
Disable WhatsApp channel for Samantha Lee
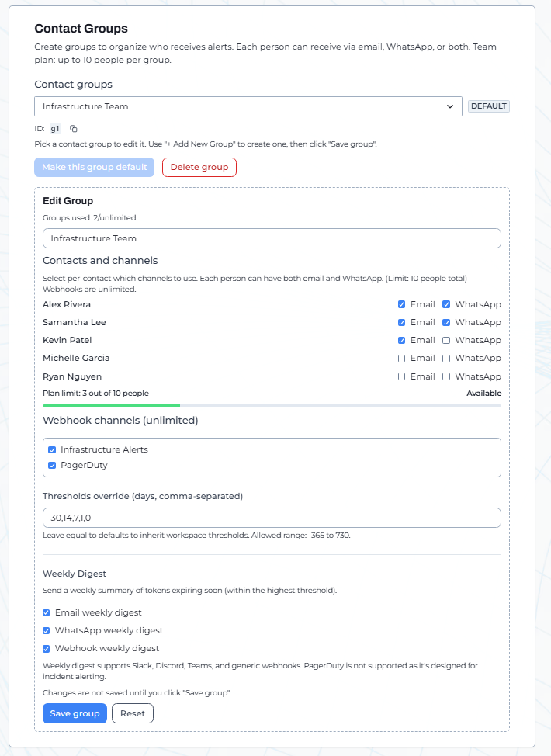tap(446, 322)
